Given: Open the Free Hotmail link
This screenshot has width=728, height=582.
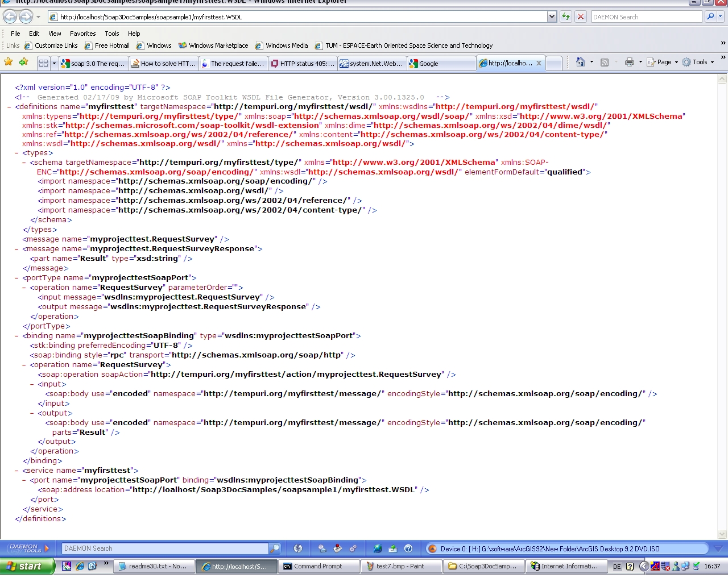Looking at the screenshot, I should [107, 45].
